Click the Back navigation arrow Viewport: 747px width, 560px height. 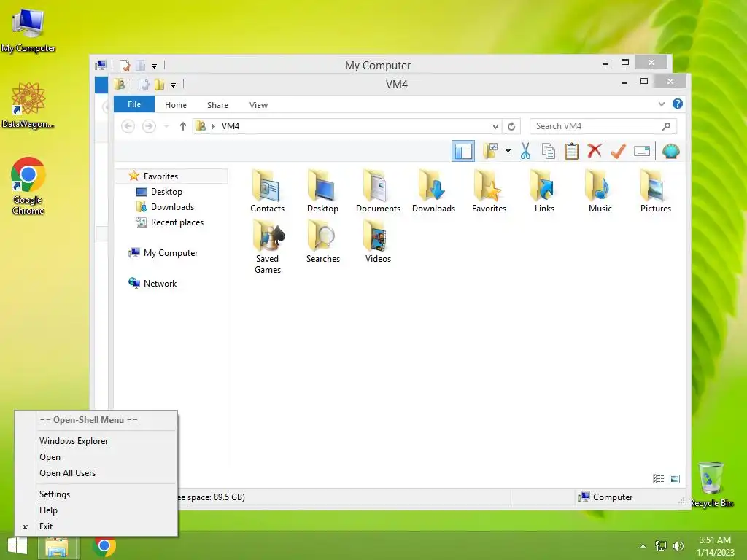pyautogui.click(x=128, y=126)
